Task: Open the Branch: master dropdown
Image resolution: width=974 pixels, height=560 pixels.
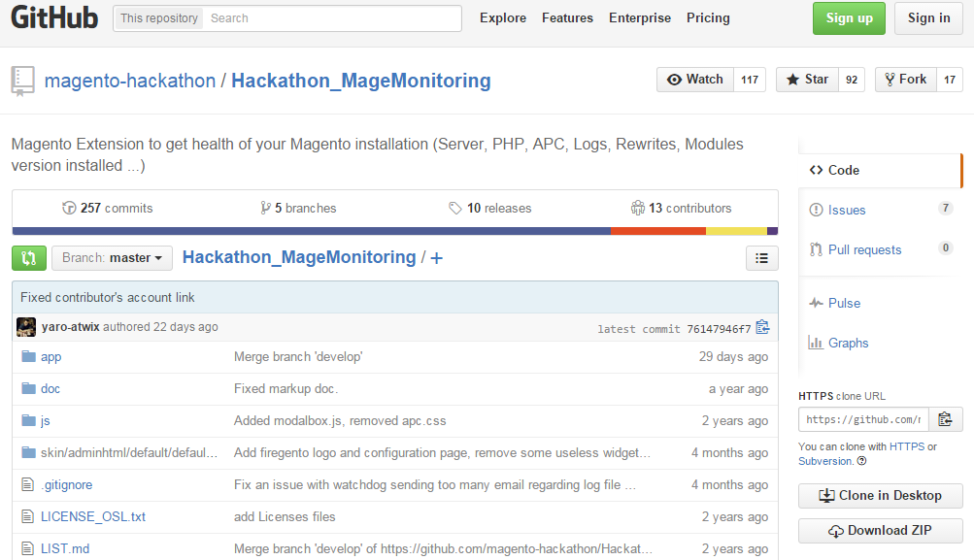Action: click(113, 258)
